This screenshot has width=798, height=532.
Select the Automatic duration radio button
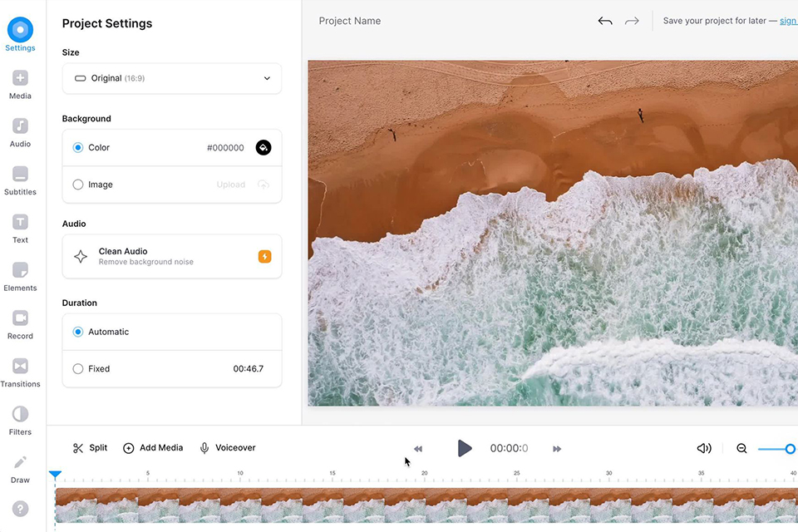coord(78,332)
